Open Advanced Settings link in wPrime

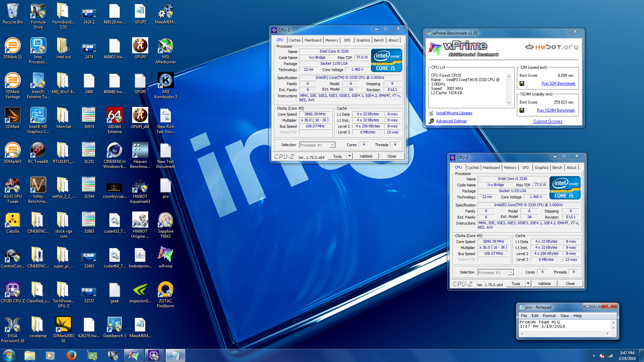pos(451,121)
